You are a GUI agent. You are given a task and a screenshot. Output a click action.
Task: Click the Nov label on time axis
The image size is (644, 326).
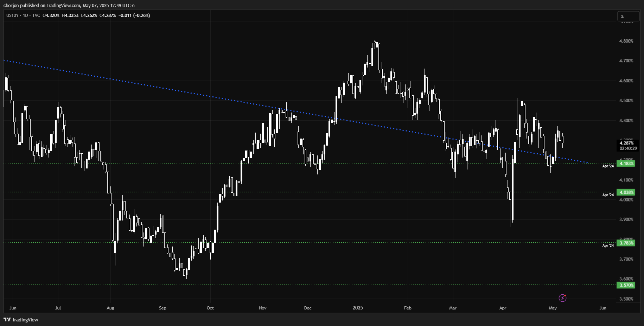coord(262,308)
